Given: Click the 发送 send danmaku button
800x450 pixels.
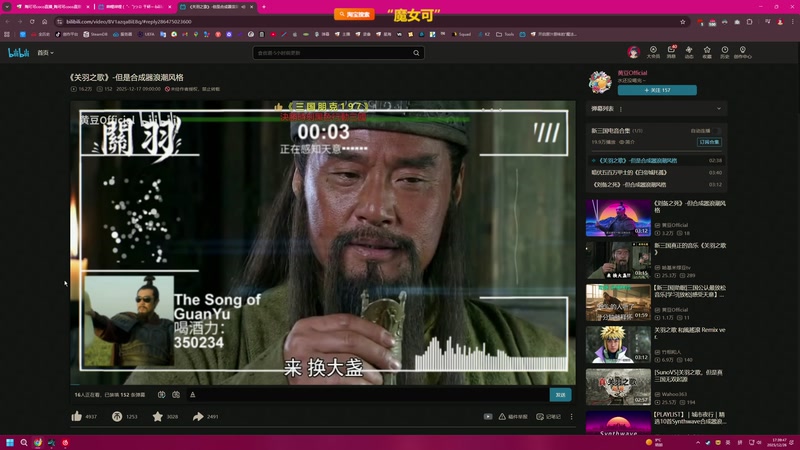Looking at the screenshot, I should pyautogui.click(x=560, y=394).
